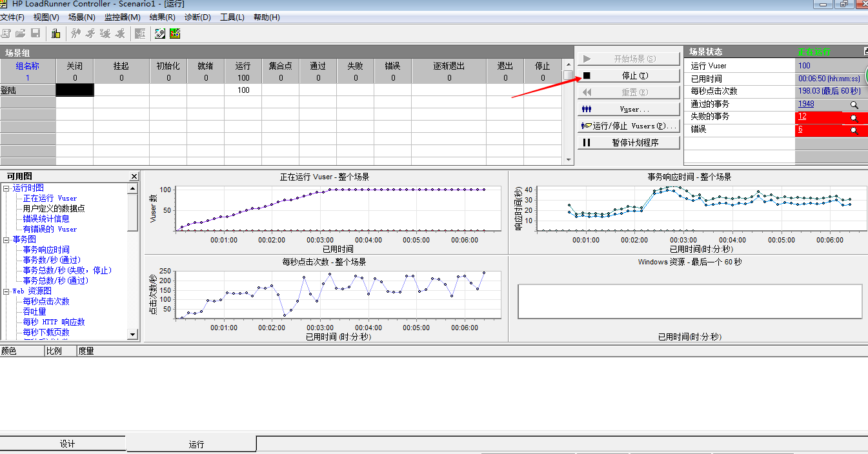Screen dimensions: 868x454
Task: Open the 场景(N) menu
Action: pos(81,17)
